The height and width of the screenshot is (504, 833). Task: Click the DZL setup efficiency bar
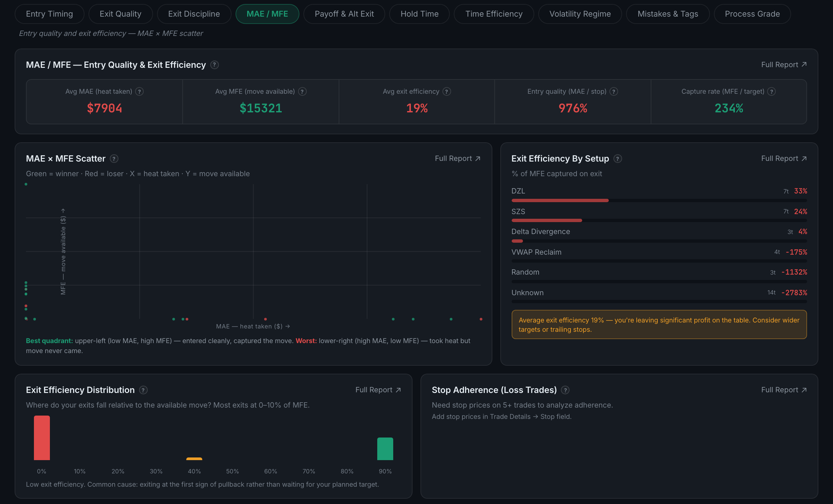point(659,201)
